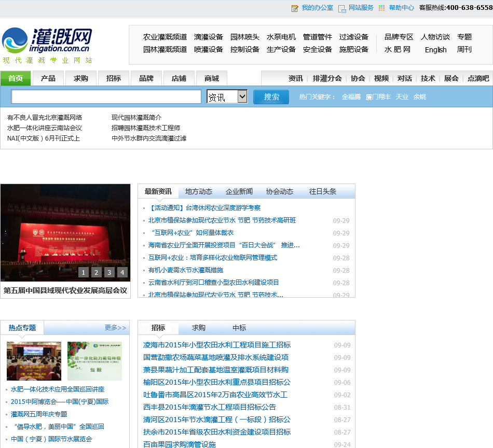This screenshot has height=448, width=493.
Task: Select the 首页 navigation tab
Action: (x=16, y=78)
